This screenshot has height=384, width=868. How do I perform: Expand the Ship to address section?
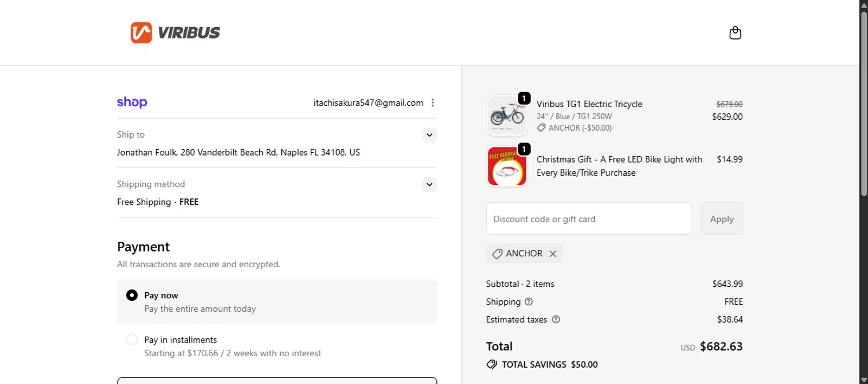429,135
